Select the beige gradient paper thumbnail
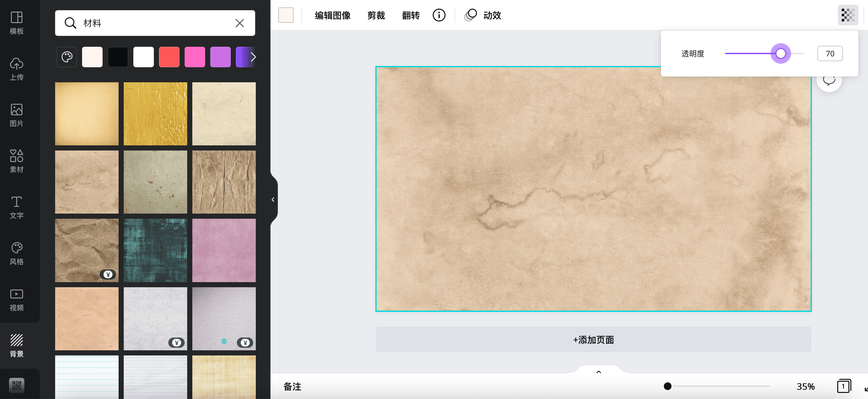The image size is (868, 399). (x=87, y=114)
